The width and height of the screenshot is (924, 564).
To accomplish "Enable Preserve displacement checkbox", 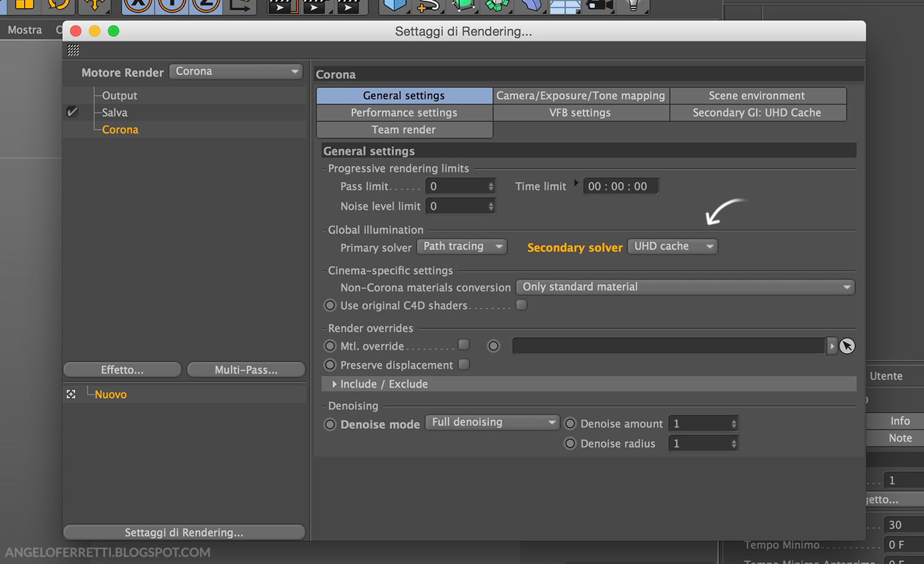I will click(x=464, y=364).
